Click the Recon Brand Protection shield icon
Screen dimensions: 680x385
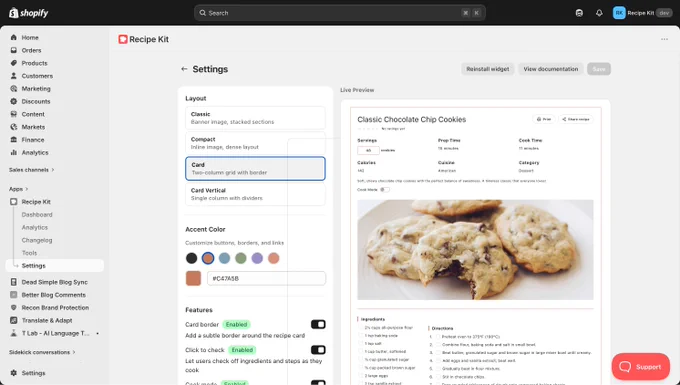click(x=13, y=307)
